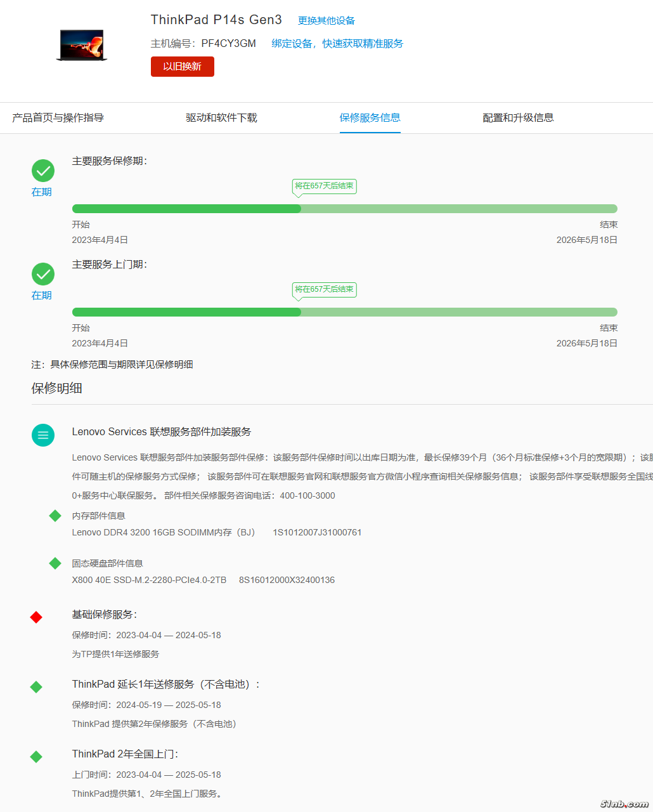Click the green diamond beside 内存部件信息
The height and width of the screenshot is (812, 653).
pyautogui.click(x=55, y=516)
